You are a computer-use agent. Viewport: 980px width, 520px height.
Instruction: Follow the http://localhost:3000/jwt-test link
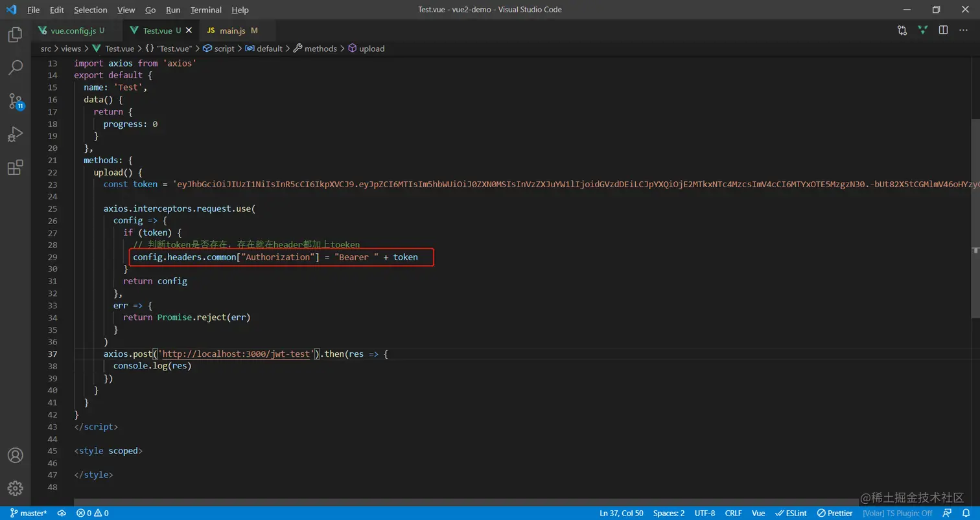click(x=236, y=354)
